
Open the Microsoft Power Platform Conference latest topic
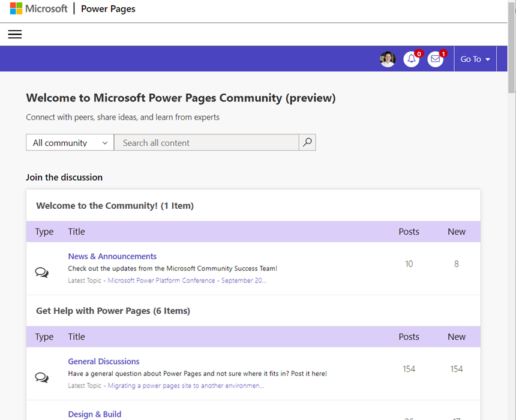click(187, 280)
